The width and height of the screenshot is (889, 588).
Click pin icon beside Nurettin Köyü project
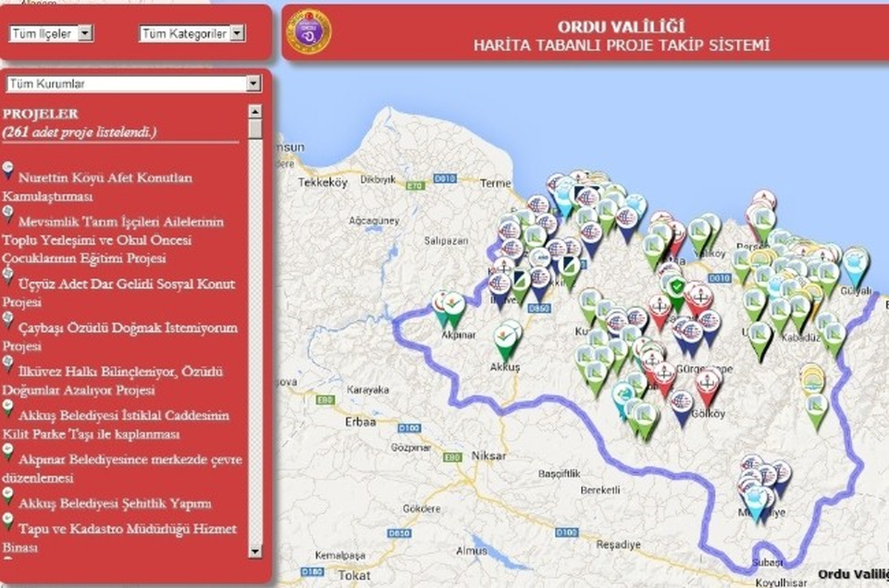[7, 171]
